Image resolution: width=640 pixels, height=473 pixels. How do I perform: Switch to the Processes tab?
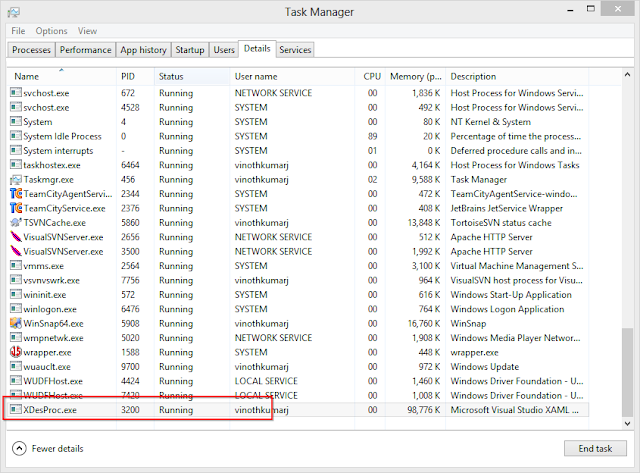[31, 50]
